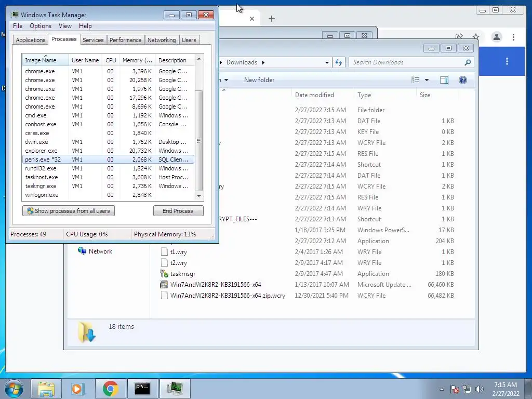Expand the arrow after Downloads breadcrumb
The image size is (532, 399).
pyautogui.click(x=263, y=62)
